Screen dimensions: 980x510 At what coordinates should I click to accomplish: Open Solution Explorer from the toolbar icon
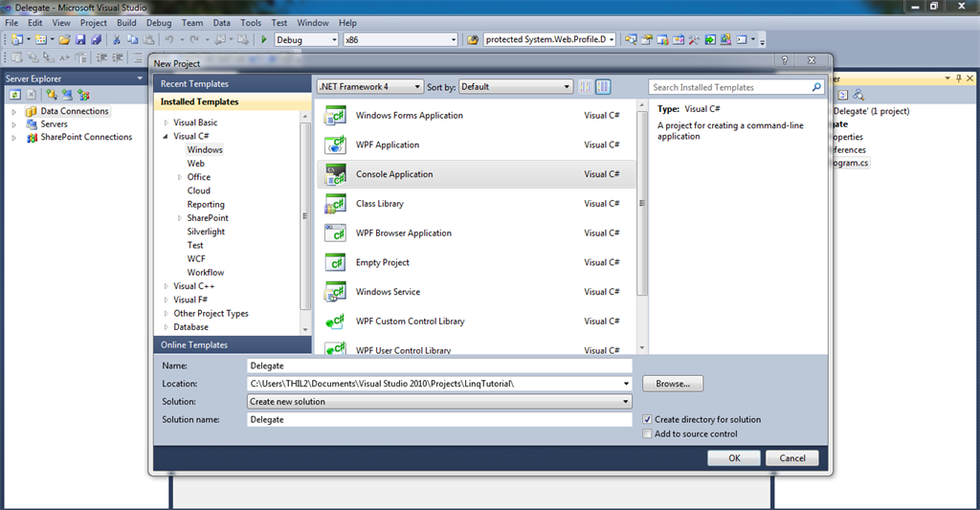632,39
